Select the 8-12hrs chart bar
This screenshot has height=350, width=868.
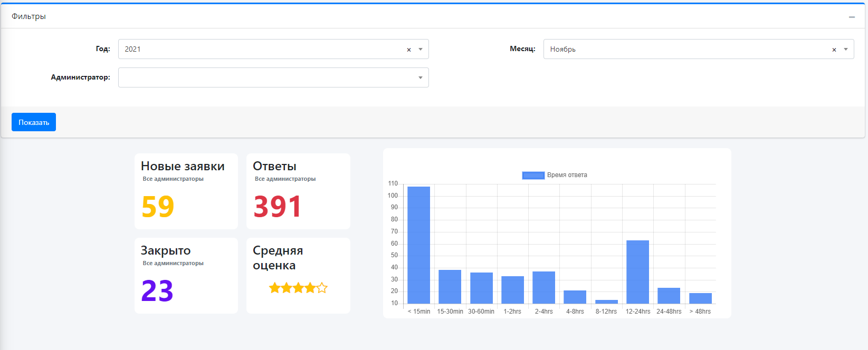coord(606,302)
